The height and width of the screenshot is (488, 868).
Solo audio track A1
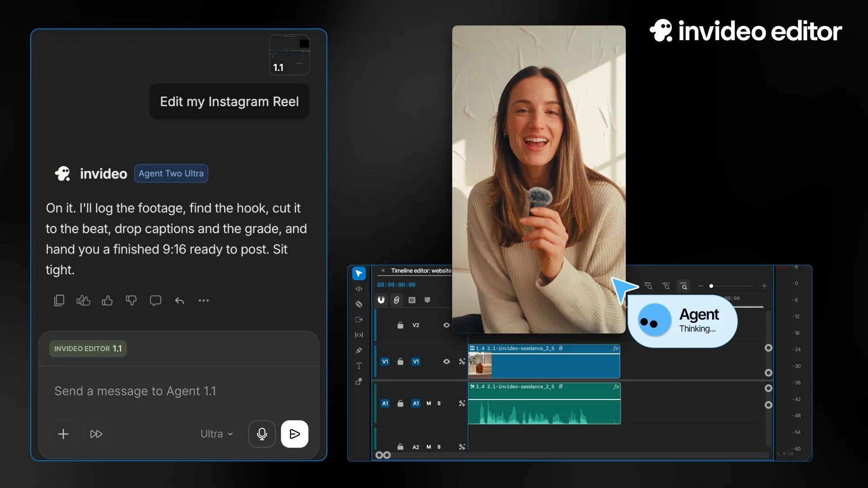click(x=439, y=403)
